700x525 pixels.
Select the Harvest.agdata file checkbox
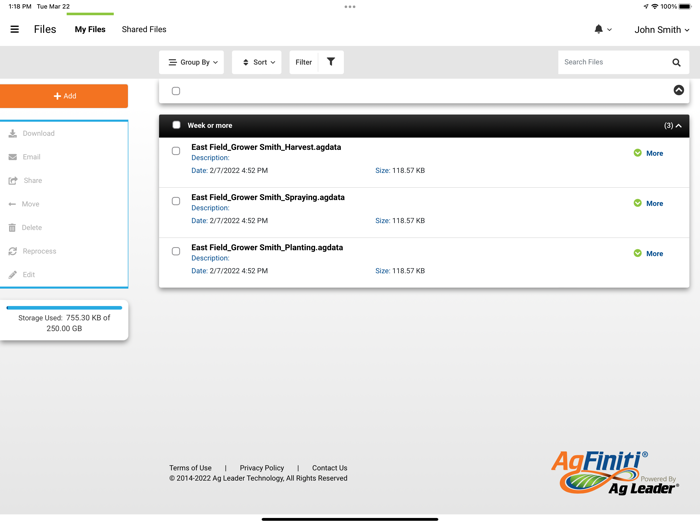click(x=176, y=151)
